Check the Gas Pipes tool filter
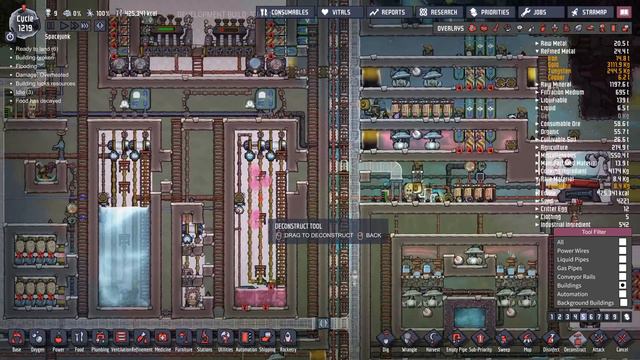Image resolution: width=640 pixels, height=360 pixels. (622, 268)
